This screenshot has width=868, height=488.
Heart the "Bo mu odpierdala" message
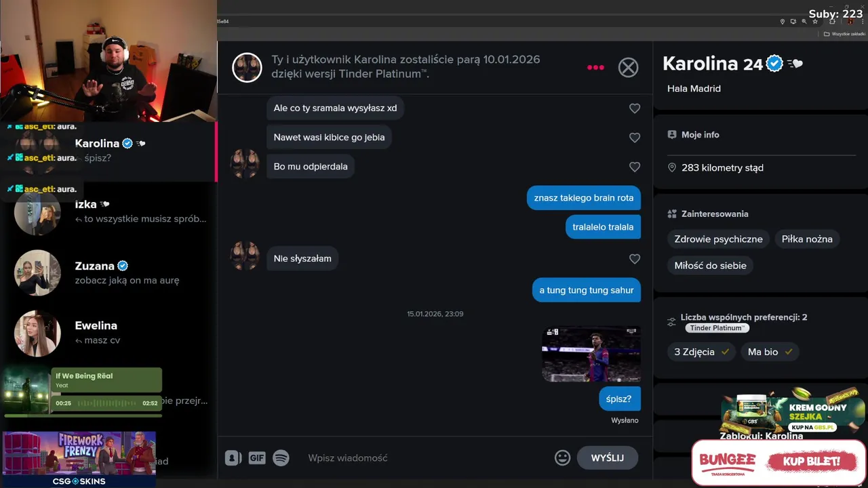tap(635, 167)
